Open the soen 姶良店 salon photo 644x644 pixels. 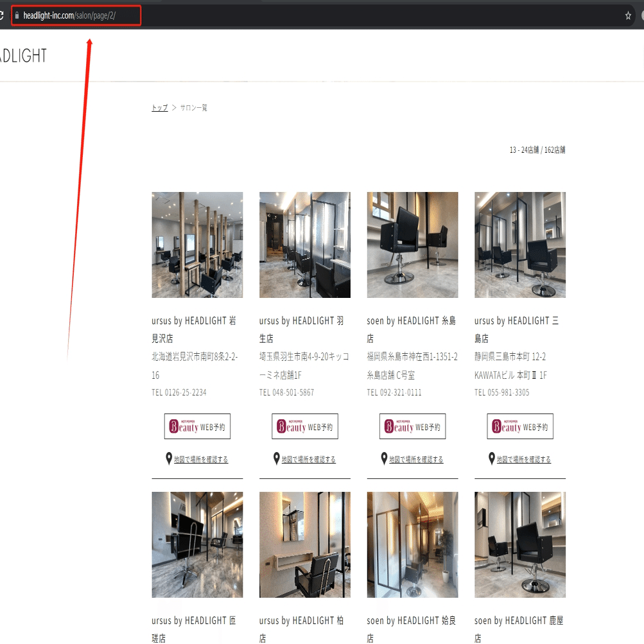(x=412, y=544)
